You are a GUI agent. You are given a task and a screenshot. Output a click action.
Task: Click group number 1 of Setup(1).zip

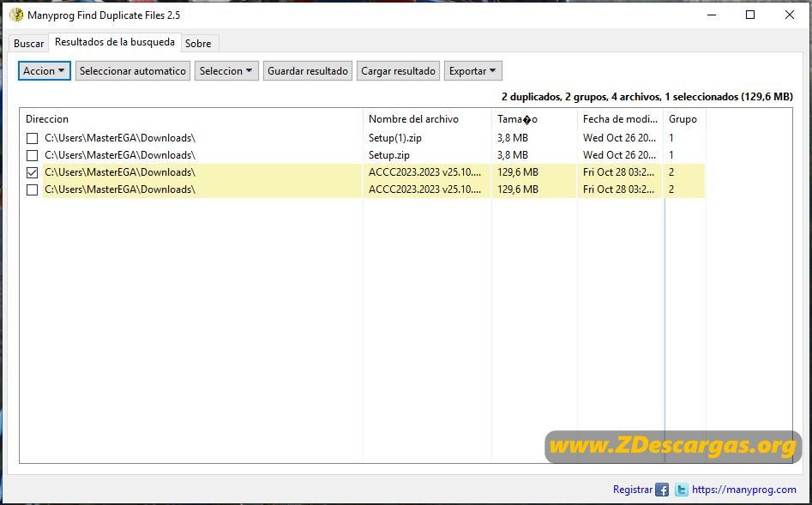[x=671, y=138]
